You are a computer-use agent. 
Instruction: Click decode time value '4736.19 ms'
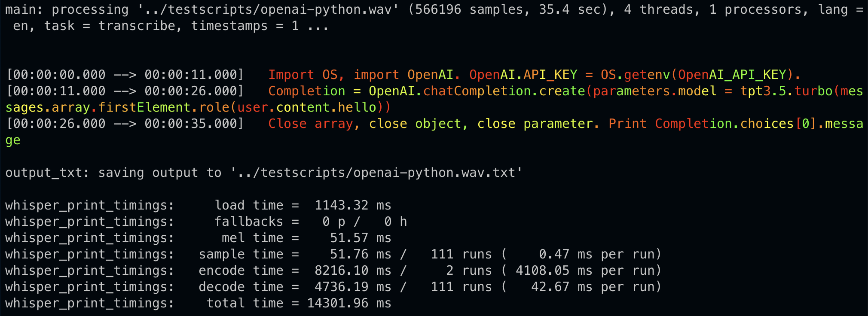[x=353, y=287]
